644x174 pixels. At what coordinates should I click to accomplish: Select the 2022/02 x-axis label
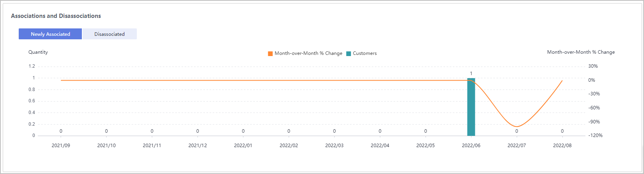pos(289,146)
